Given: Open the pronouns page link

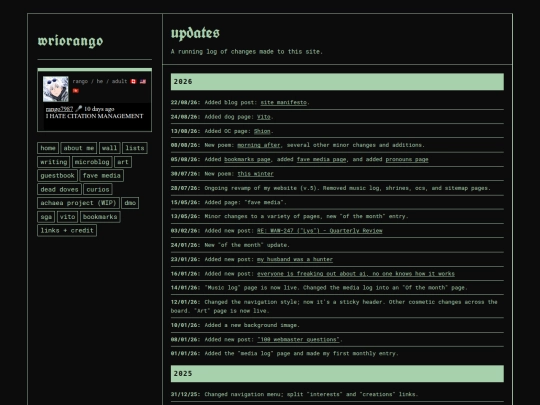Looking at the screenshot, I should [407, 159].
